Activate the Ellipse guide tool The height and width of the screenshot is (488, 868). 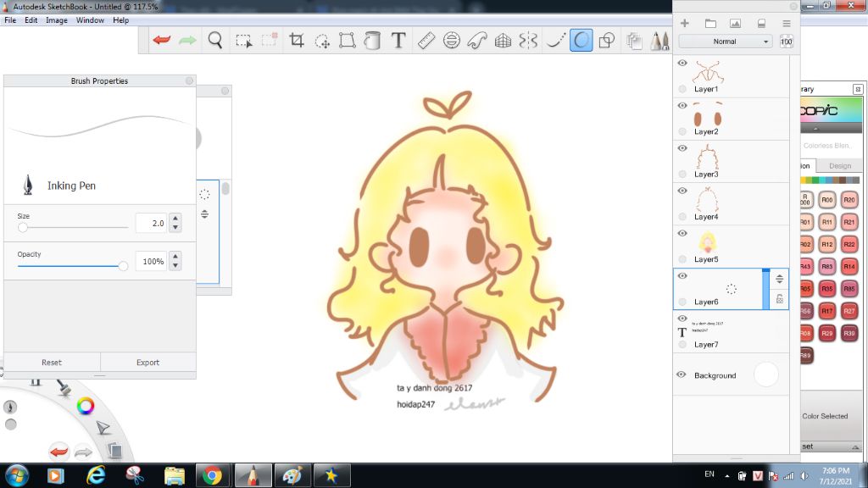click(x=452, y=40)
